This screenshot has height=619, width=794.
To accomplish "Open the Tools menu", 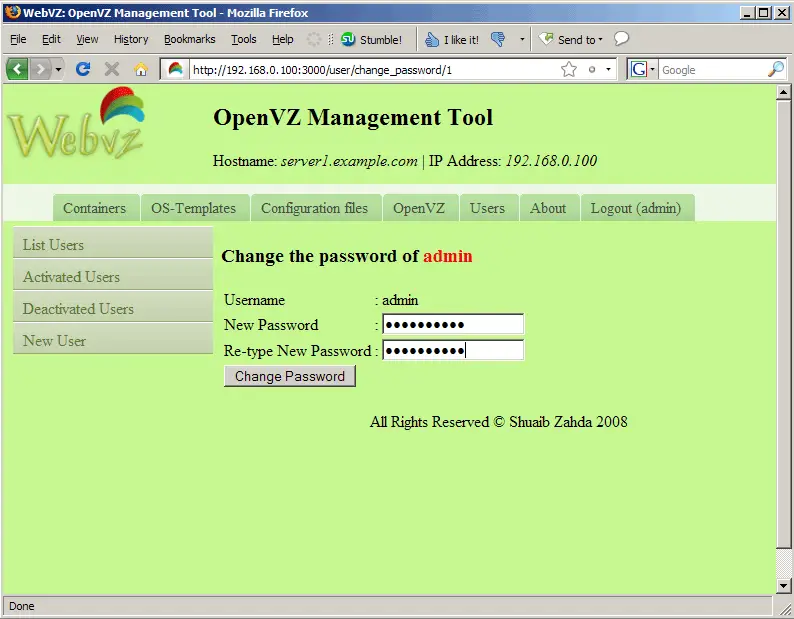I will click(244, 39).
